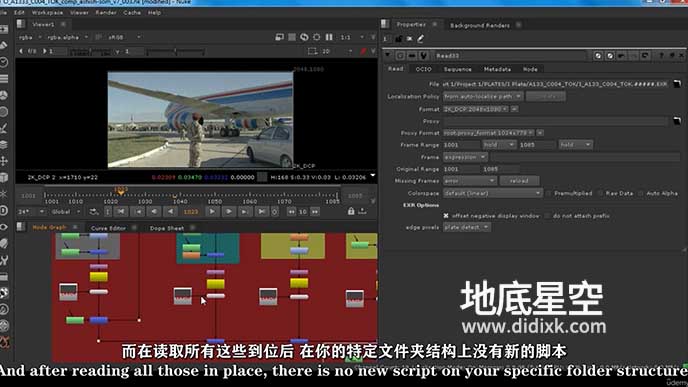Play the viewer backward
This screenshot has width=688, height=387.
(x=170, y=211)
